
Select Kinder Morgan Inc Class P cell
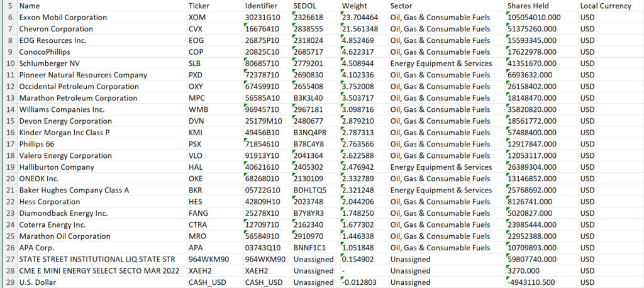point(102,133)
